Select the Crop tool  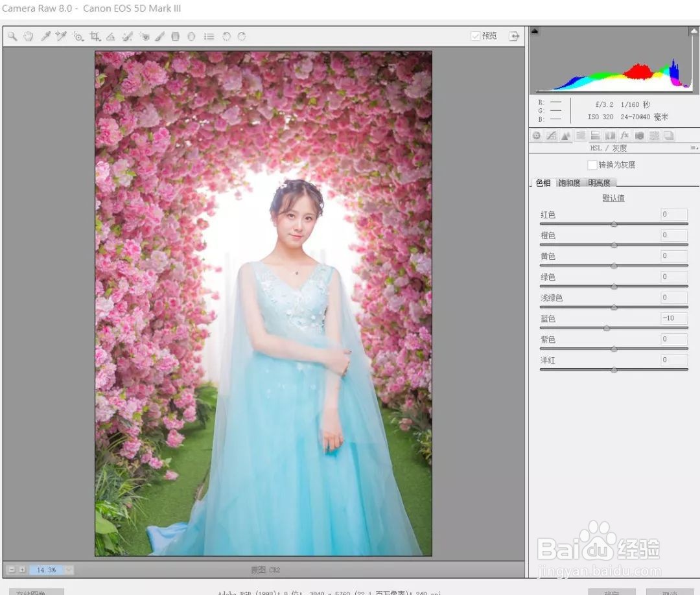[x=95, y=36]
